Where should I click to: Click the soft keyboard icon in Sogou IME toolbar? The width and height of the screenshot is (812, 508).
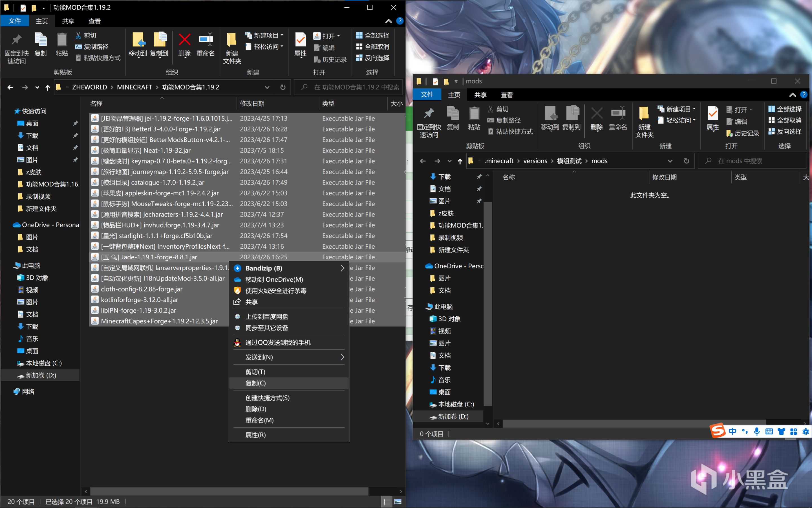[x=769, y=432]
